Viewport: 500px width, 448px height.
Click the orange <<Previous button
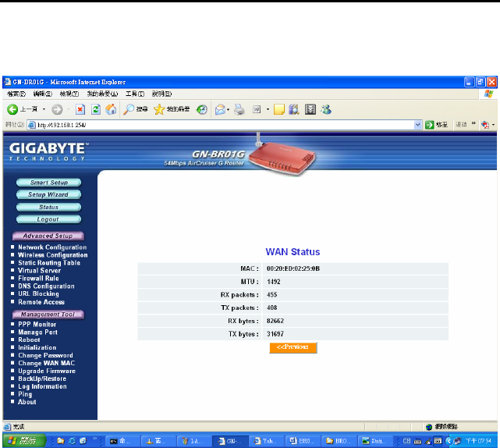293,347
